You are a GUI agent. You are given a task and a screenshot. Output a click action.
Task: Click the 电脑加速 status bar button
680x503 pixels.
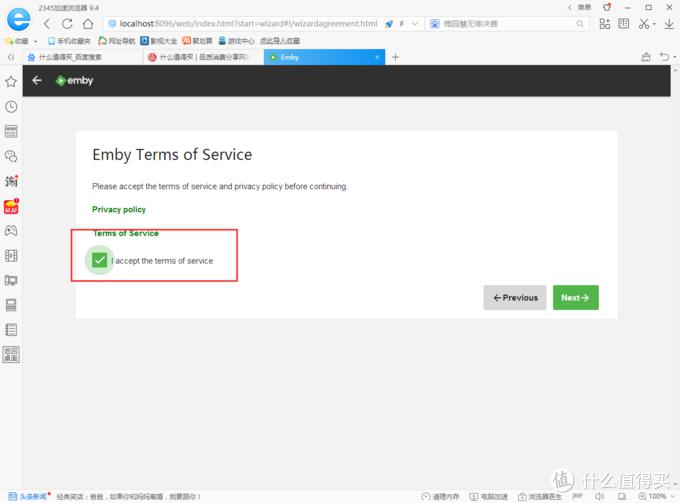click(489, 496)
